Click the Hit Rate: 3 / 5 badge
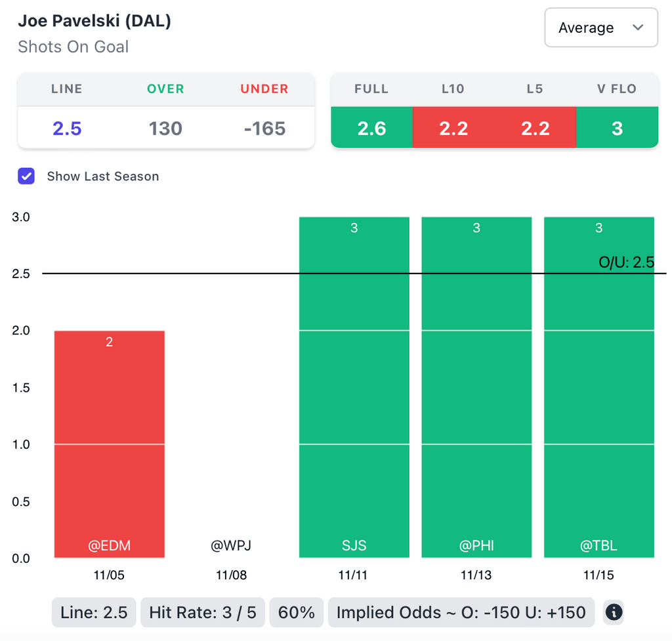672x641 pixels. pos(202,613)
